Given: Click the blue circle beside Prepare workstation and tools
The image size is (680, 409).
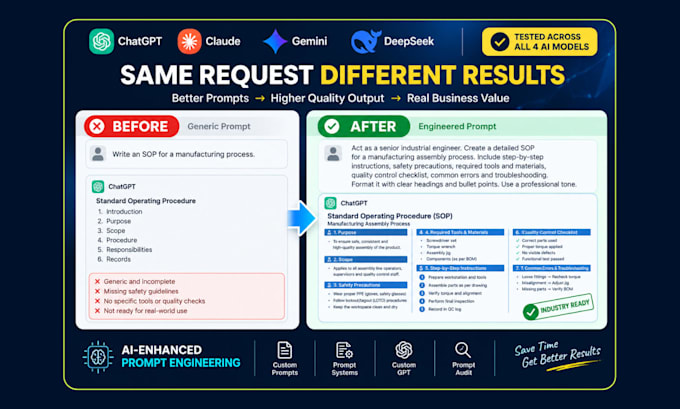Looking at the screenshot, I should (x=422, y=277).
